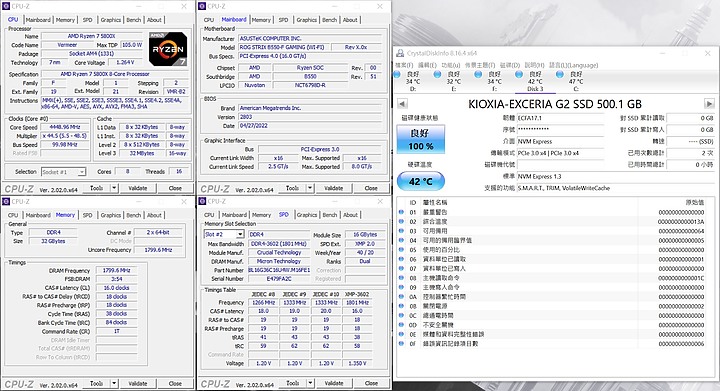Click the status circle on SMART row 09
The height and width of the screenshot is (391, 720).
(x=401, y=287)
